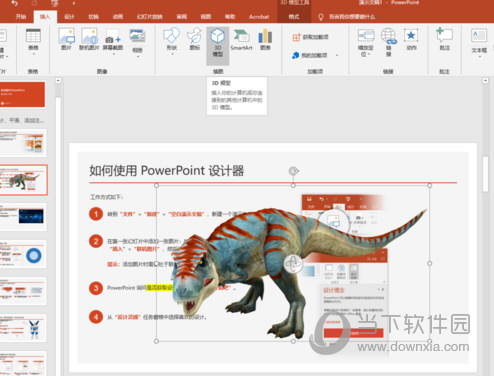Click the 图表 (Chart) bar chart icon
The width and height of the screenshot is (494, 376).
coord(265,39)
